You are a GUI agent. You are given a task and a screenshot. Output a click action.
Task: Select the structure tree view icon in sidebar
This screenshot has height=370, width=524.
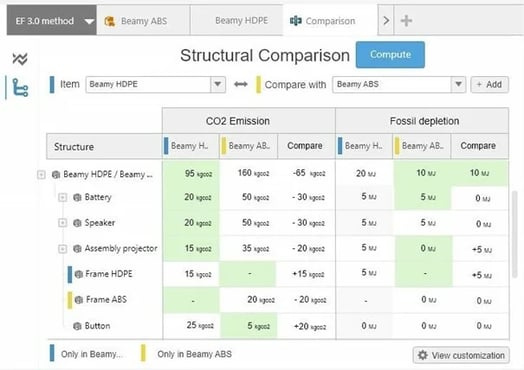click(20, 88)
